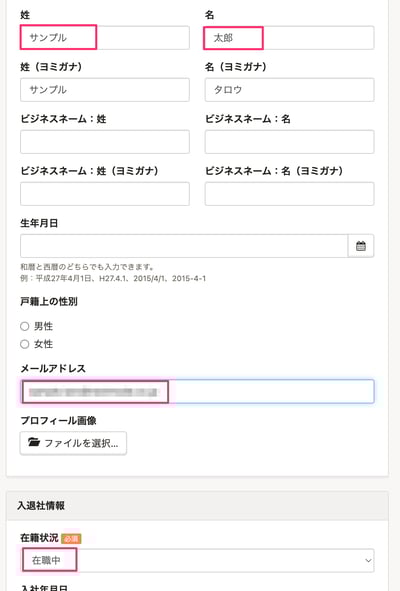Select the 男性 radio button
This screenshot has height=591, width=400.
point(25,326)
